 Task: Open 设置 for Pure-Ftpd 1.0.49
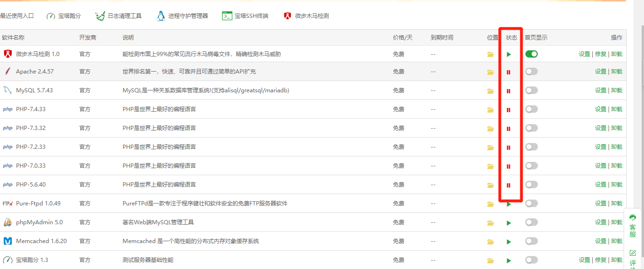pyautogui.click(x=600, y=204)
